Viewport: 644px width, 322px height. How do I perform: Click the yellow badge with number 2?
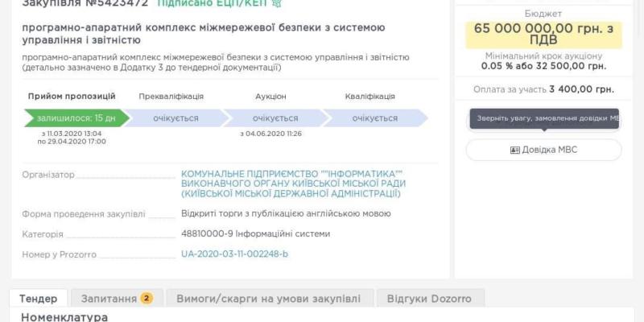(147, 298)
